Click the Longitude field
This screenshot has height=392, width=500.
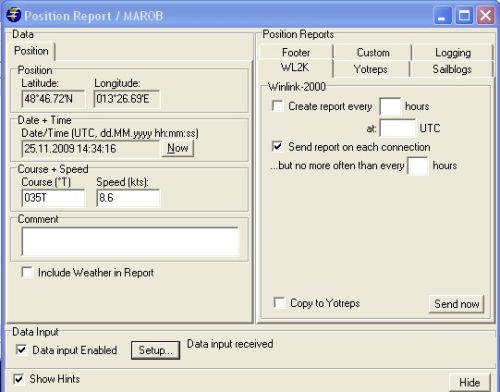127,99
